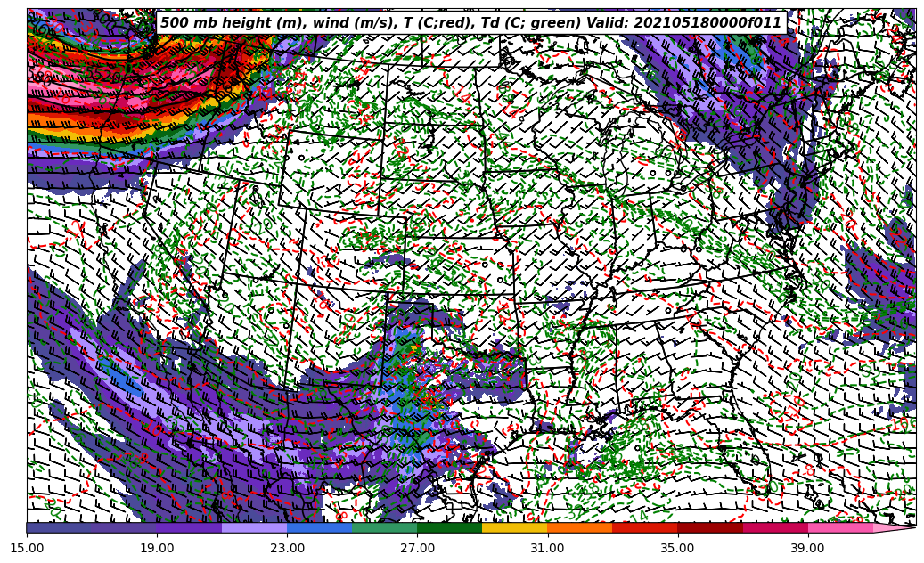Select the light lavender colorbar segment left of 23.00
The width and height of the screenshot is (924, 563).
(255, 527)
